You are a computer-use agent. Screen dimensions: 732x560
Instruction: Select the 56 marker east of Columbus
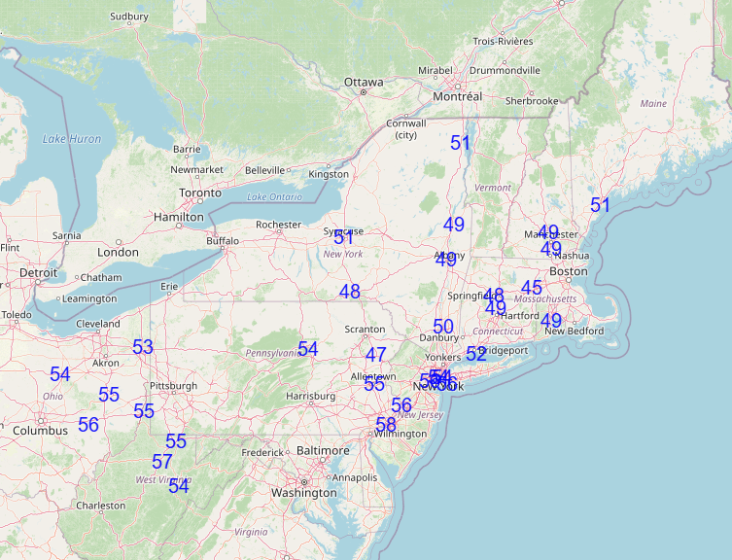88,425
